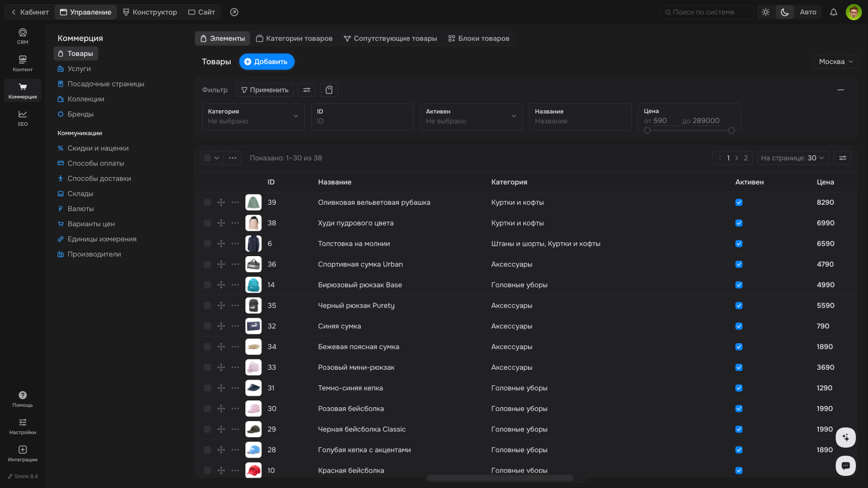
Task: Open the Москва city dropdown
Action: [836, 62]
